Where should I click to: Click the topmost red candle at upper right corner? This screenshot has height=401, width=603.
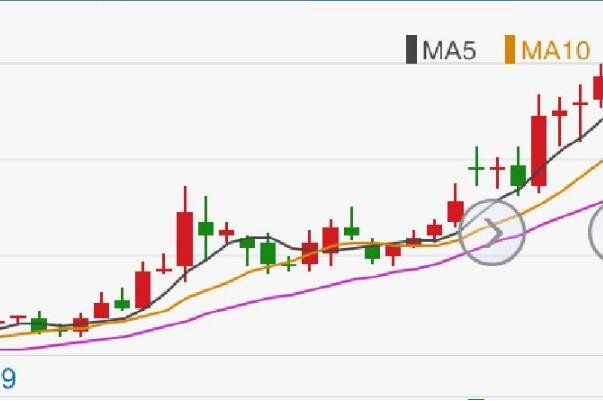point(599,88)
